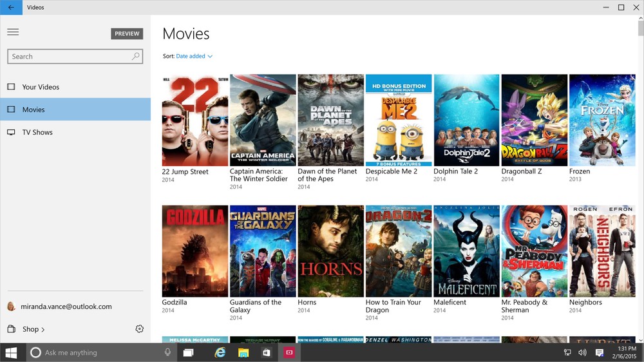Open Dawn of the Planet of the Apes poster

(x=330, y=120)
